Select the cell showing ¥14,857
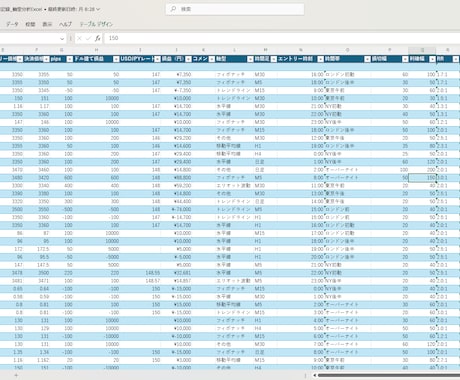460x380 pixels. (x=176, y=281)
